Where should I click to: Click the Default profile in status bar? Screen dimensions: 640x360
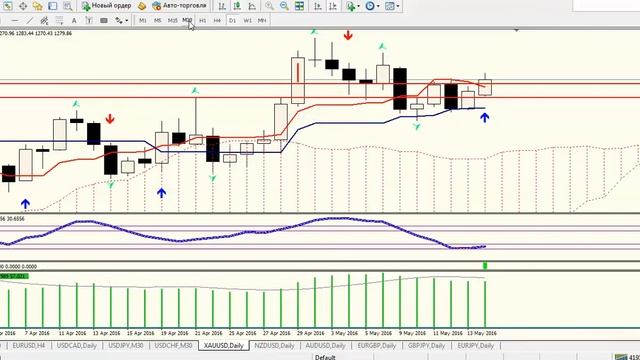pos(325,357)
